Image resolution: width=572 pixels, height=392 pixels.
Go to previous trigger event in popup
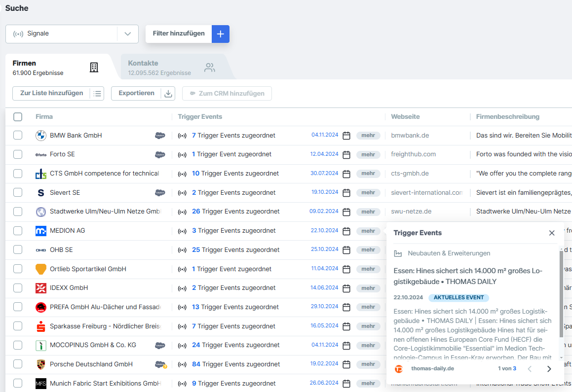pyautogui.click(x=530, y=369)
